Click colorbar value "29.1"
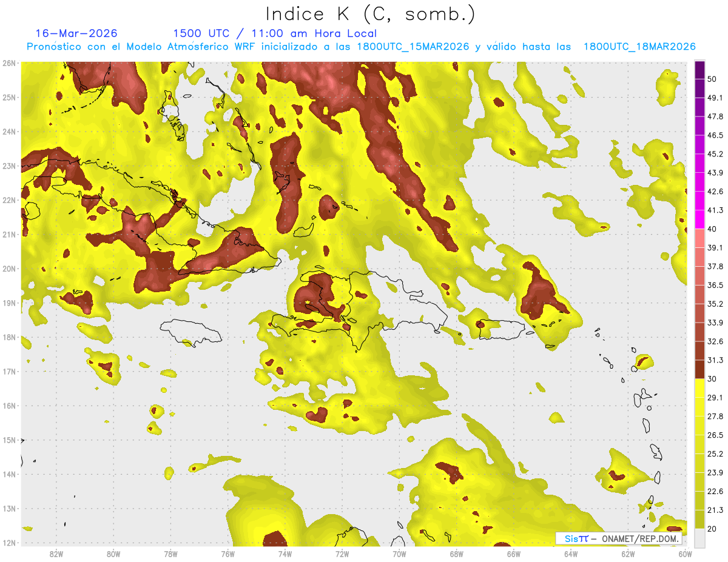The image size is (728, 562). pyautogui.click(x=715, y=398)
